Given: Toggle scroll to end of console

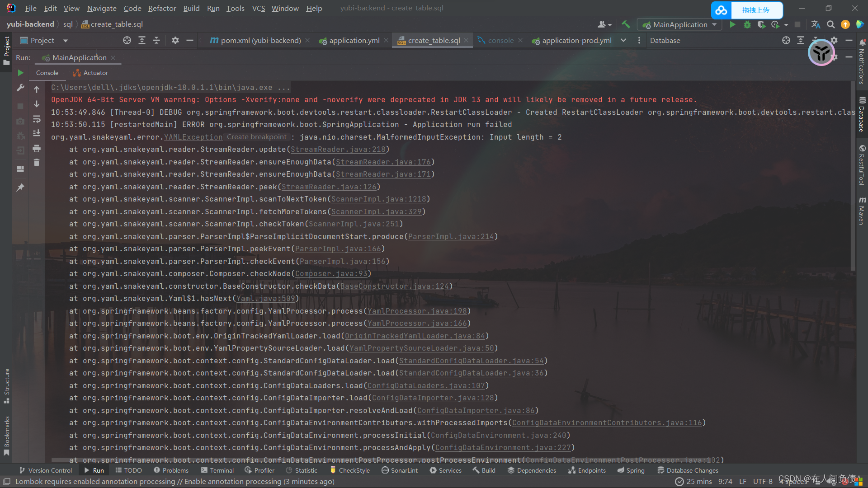Looking at the screenshot, I should 37,133.
